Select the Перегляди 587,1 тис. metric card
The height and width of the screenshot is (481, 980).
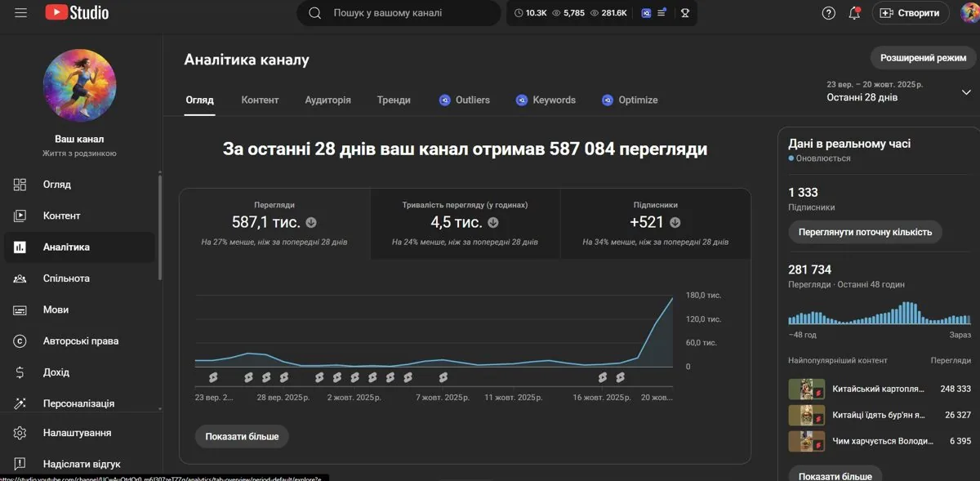click(274, 224)
